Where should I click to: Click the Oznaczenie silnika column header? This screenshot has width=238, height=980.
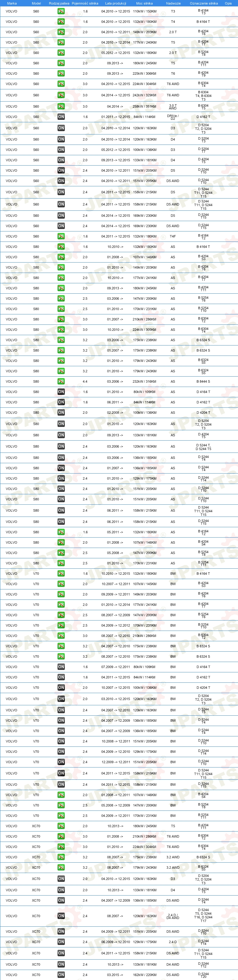pyautogui.click(x=204, y=3)
